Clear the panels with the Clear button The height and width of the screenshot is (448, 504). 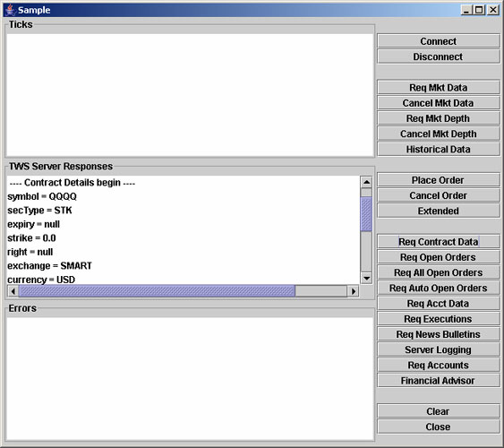(x=439, y=411)
